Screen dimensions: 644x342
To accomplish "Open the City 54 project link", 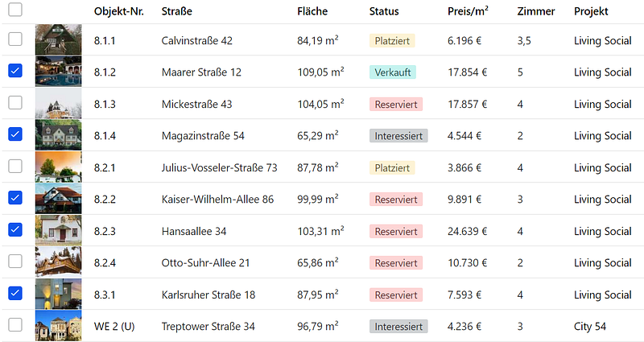I will pos(590,327).
